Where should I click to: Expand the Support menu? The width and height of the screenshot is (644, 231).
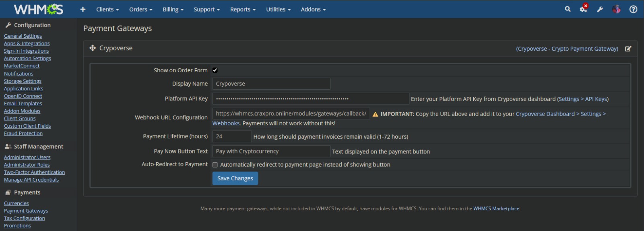206,9
